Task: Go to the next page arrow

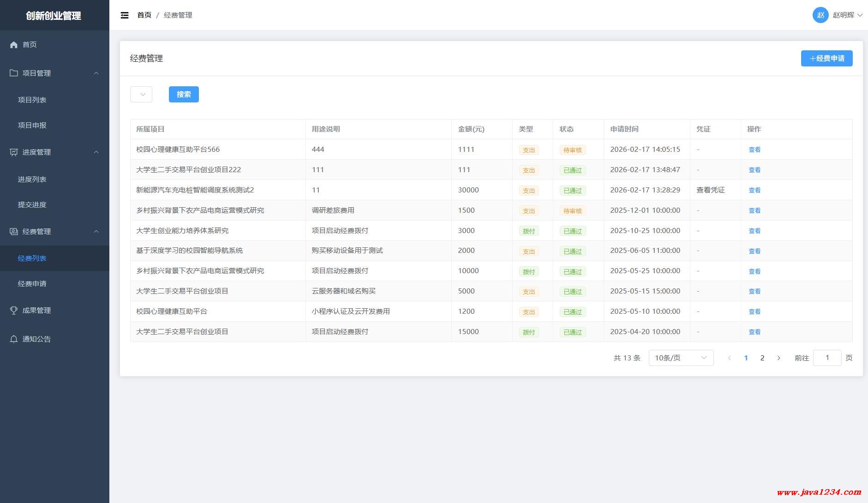Action: pos(778,358)
